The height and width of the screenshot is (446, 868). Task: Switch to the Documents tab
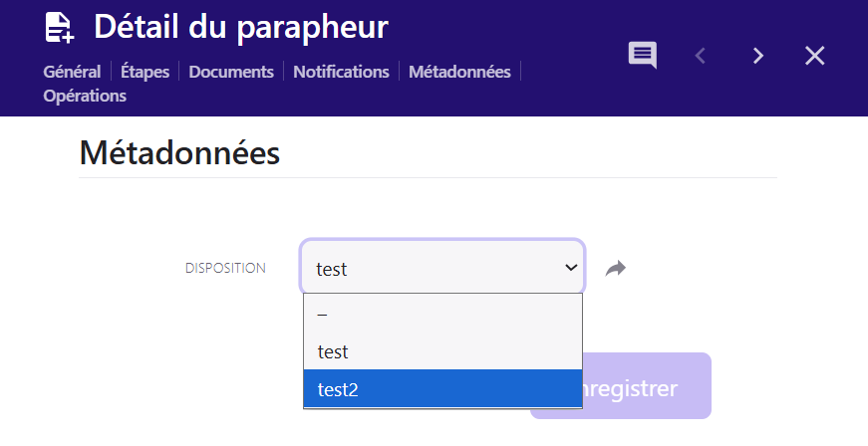[231, 72]
